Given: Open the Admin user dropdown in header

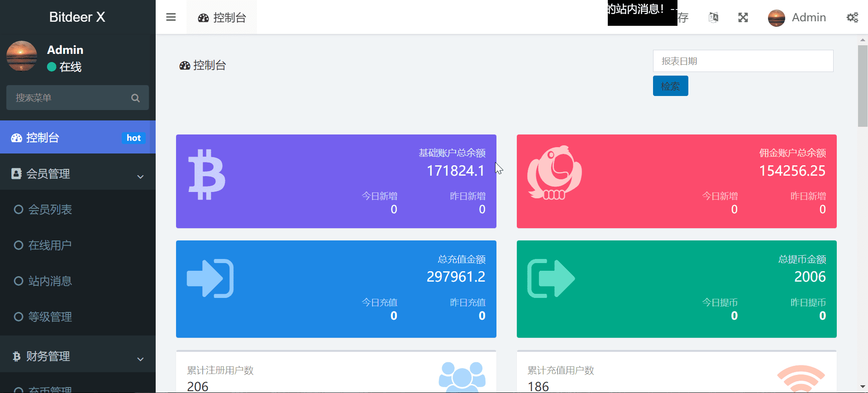Looking at the screenshot, I should pyautogui.click(x=797, y=17).
